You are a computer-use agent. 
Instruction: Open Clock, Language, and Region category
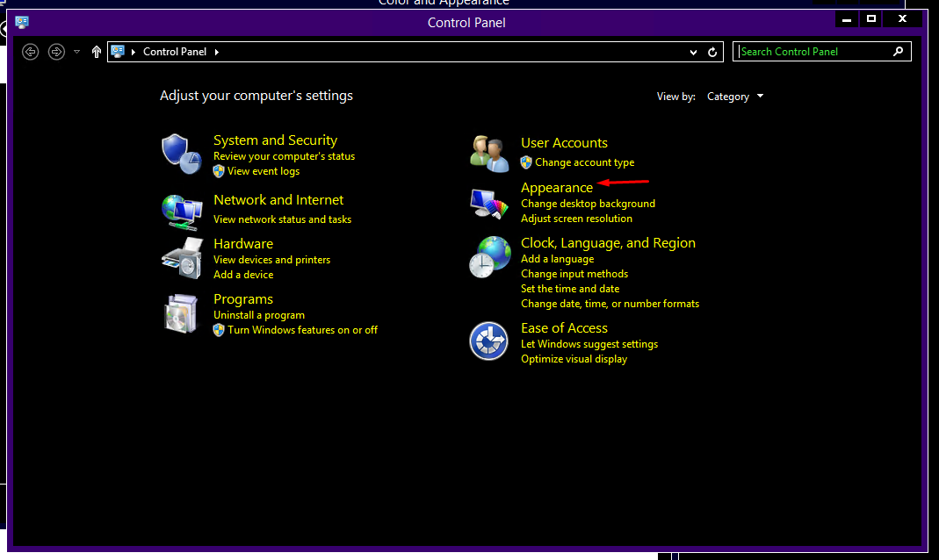point(608,243)
